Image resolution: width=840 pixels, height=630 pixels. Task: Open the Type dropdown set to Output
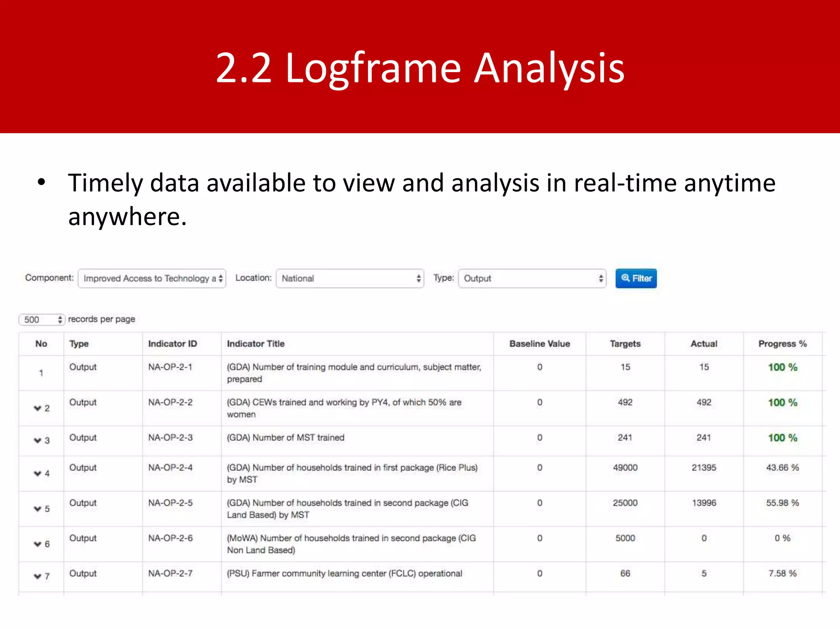point(532,278)
